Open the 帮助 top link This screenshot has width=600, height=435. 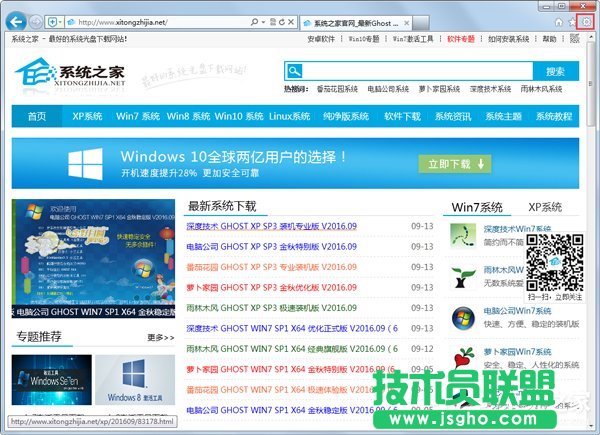[x=549, y=39]
